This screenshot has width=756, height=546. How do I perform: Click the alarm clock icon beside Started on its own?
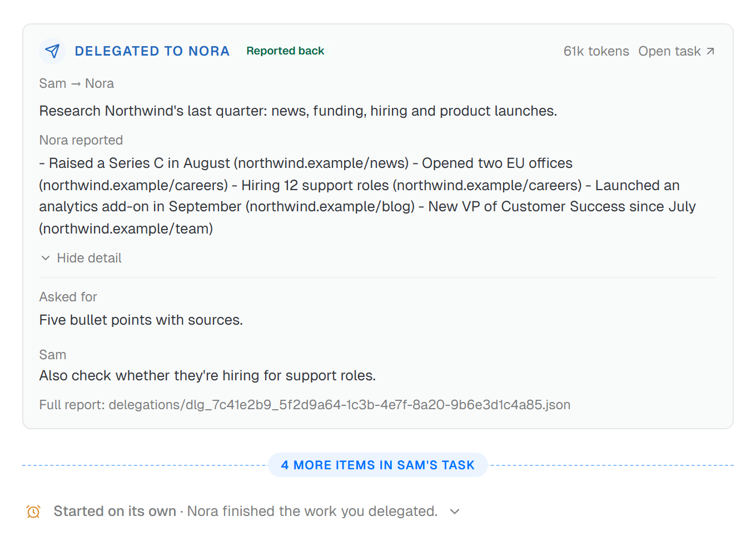(33, 512)
